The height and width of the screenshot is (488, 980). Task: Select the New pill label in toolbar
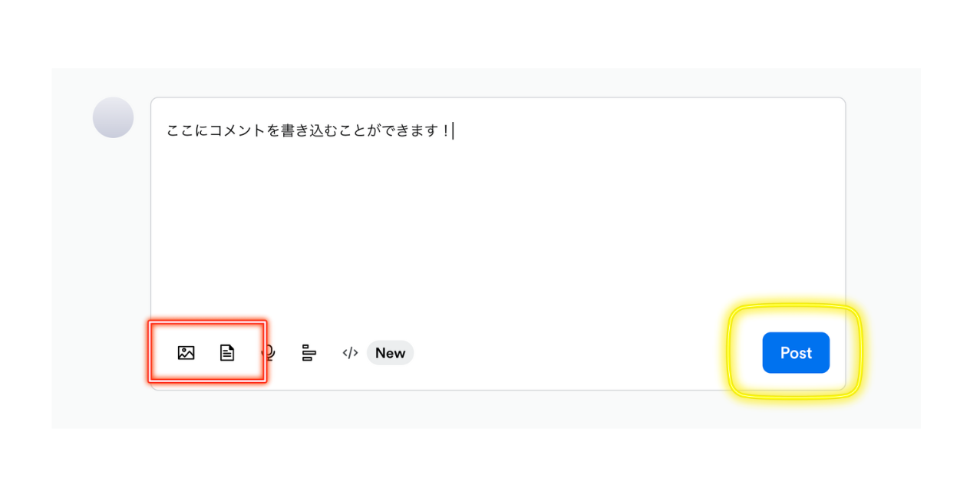[390, 353]
